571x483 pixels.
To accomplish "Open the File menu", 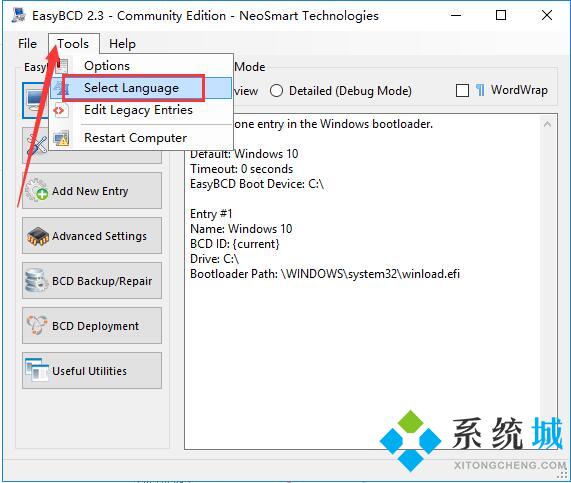I will [27, 44].
